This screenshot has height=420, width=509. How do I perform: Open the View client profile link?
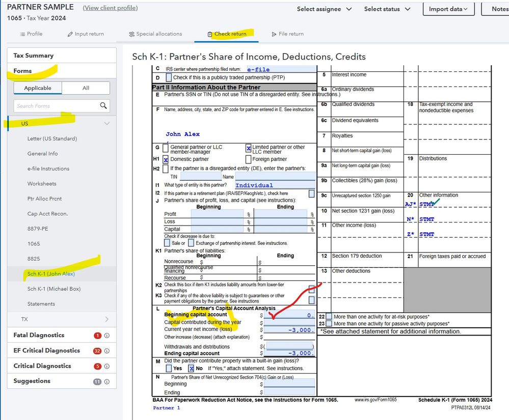tap(111, 8)
